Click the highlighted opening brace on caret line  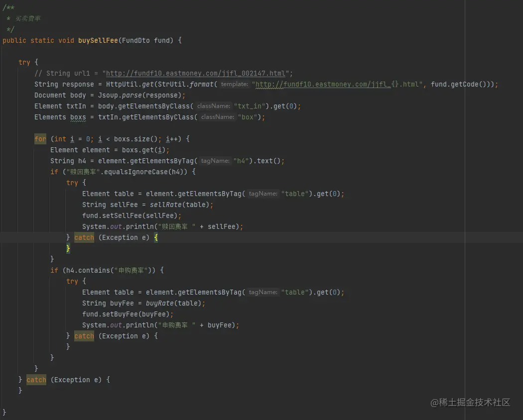tap(156, 238)
